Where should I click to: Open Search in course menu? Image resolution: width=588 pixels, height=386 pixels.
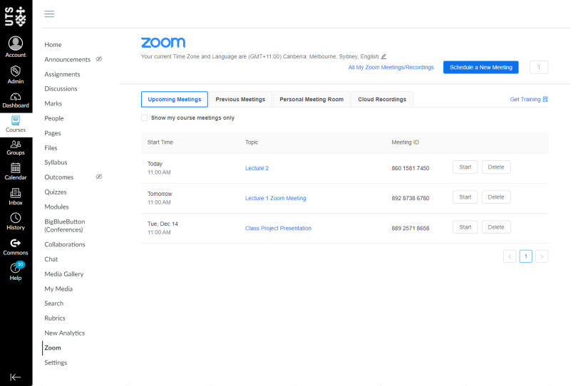click(54, 303)
